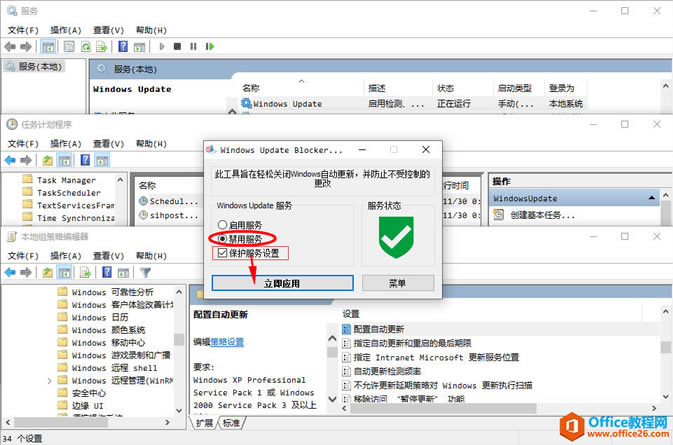
Task: Open 查看(V) menu in Group Policy Editor
Action: pyautogui.click(x=109, y=256)
